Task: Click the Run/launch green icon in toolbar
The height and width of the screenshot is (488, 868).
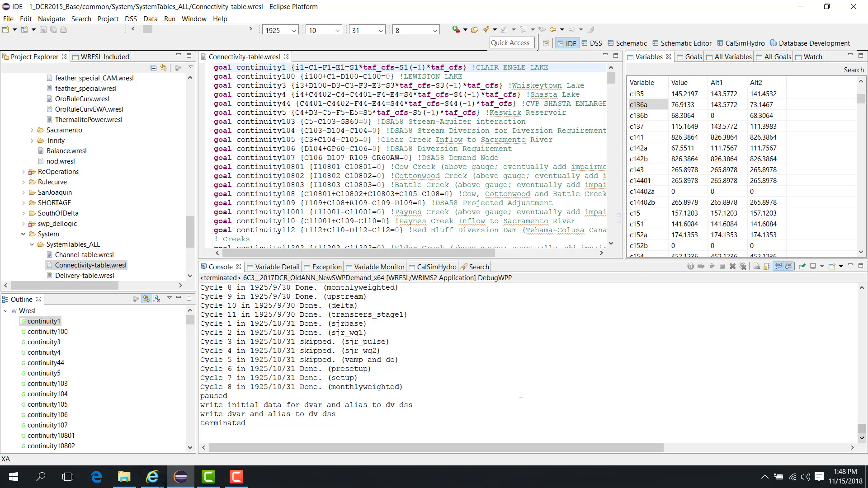Action: 456,29
